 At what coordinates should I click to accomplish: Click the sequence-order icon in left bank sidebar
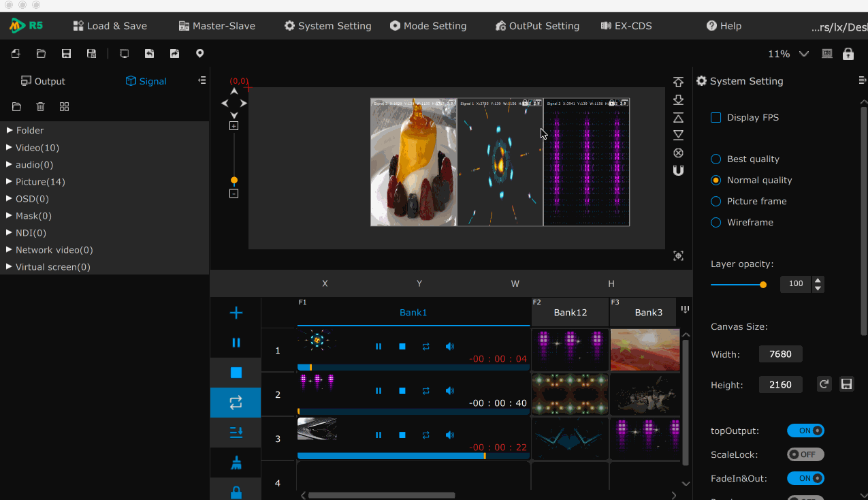pyautogui.click(x=236, y=433)
